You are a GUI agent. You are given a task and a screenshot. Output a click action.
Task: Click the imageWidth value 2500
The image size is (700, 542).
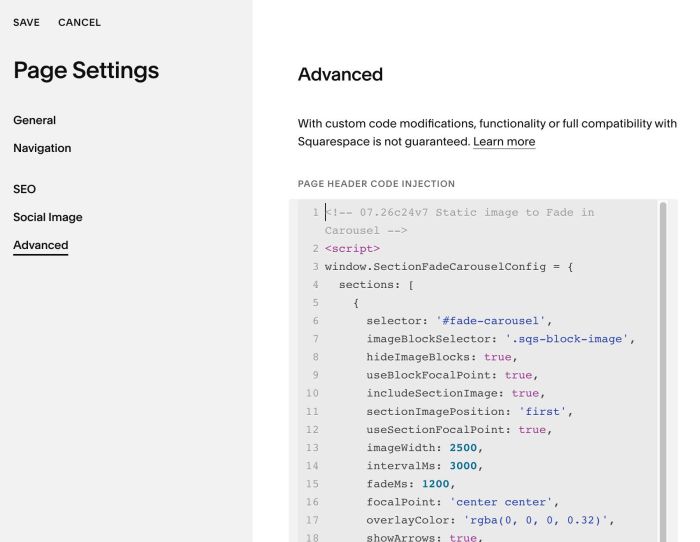point(463,447)
